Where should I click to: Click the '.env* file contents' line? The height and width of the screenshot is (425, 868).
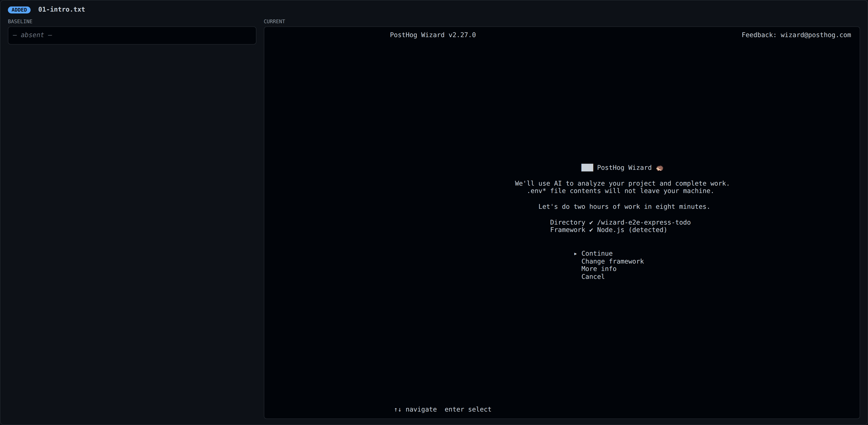click(x=620, y=191)
